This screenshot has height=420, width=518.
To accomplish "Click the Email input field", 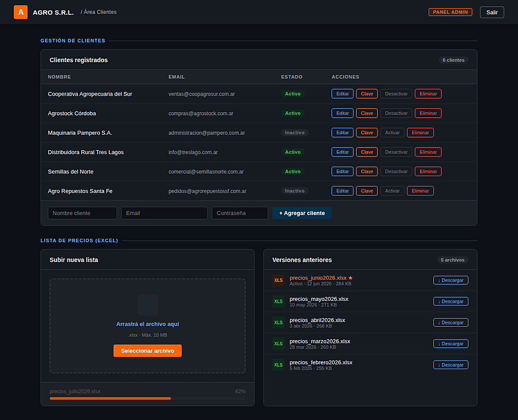I will pyautogui.click(x=164, y=213).
